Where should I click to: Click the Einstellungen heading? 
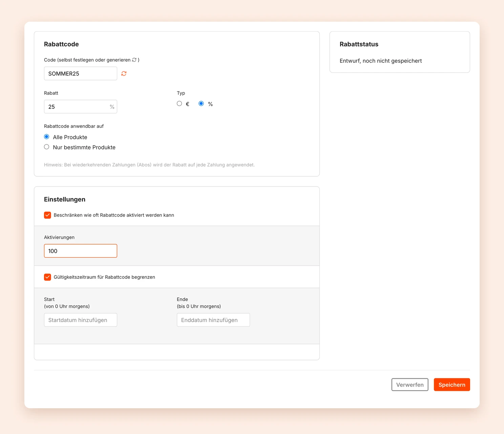pyautogui.click(x=65, y=199)
